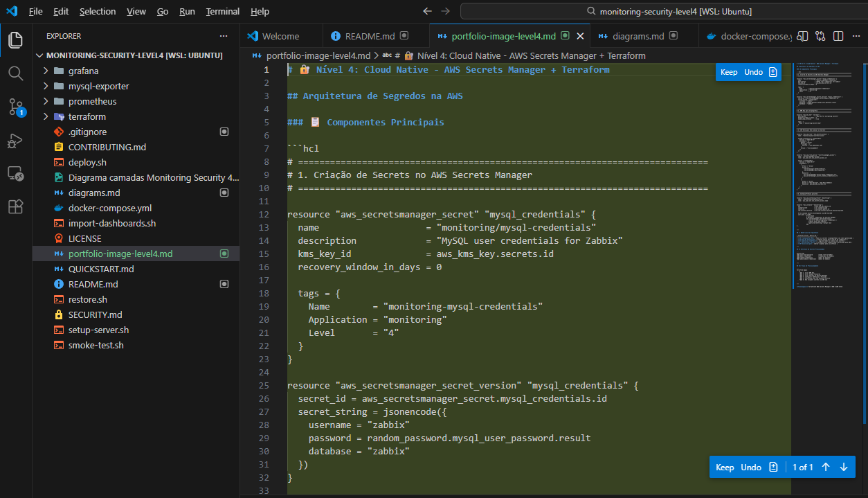The width and height of the screenshot is (868, 498).
Task: Go to next change with down arrow
Action: [843, 468]
